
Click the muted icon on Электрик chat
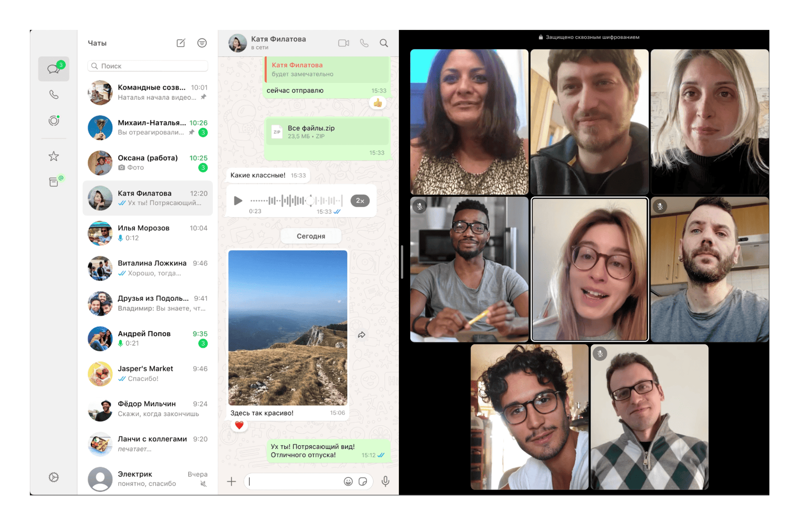(x=203, y=484)
